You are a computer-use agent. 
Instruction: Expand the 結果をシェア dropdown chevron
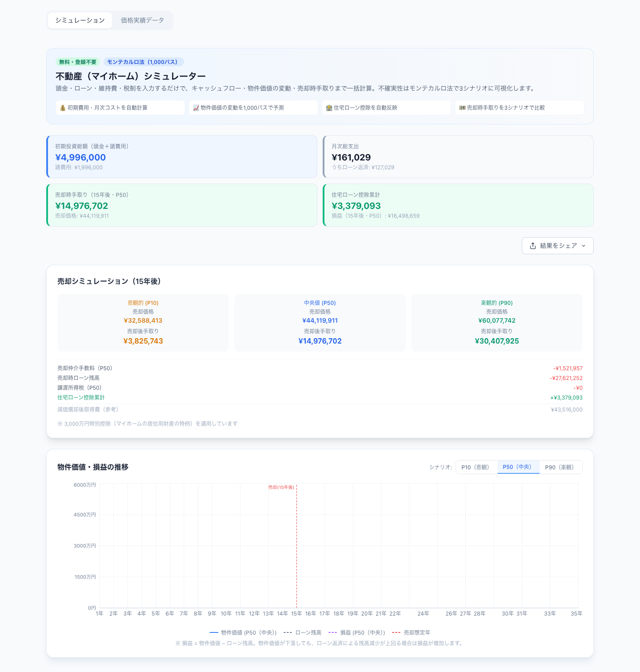click(x=584, y=246)
